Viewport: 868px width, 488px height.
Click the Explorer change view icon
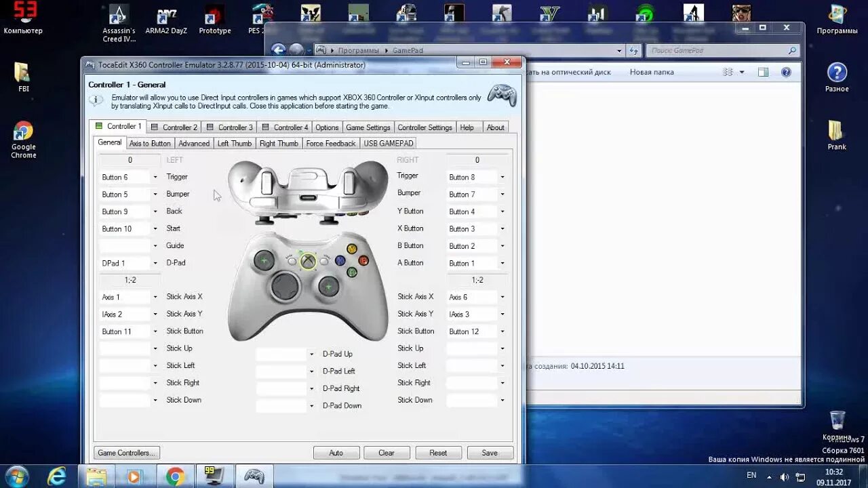(x=728, y=72)
